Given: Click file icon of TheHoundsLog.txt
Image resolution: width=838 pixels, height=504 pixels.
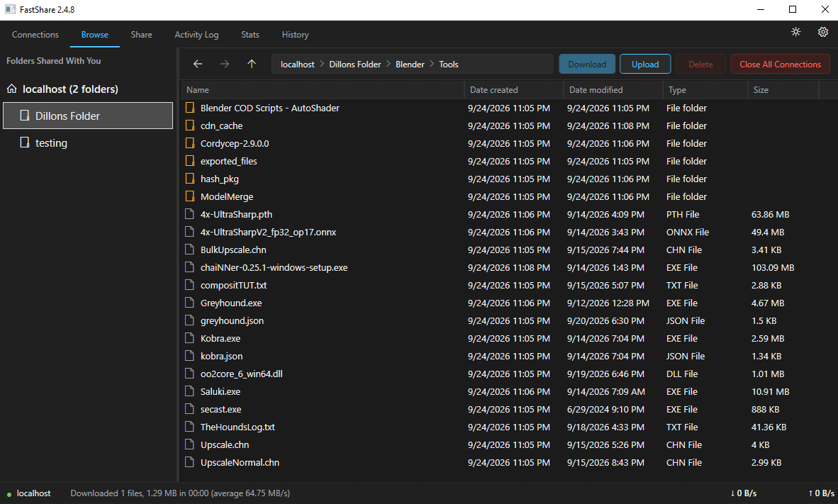Looking at the screenshot, I should (x=189, y=427).
